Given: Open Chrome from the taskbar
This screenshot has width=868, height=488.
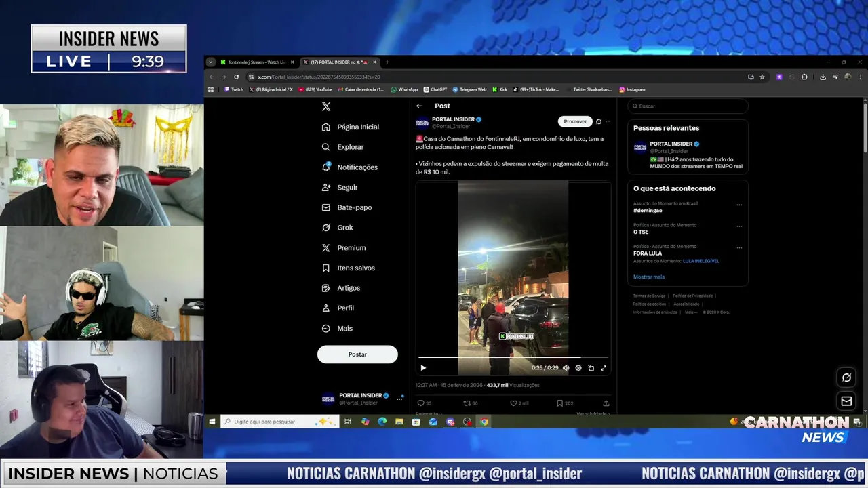Looking at the screenshot, I should (484, 422).
